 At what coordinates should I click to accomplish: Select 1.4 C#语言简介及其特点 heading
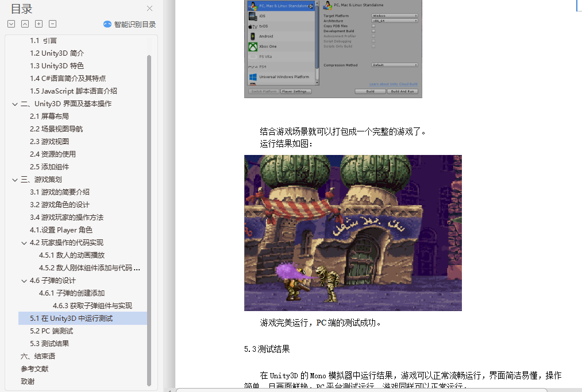pyautogui.click(x=68, y=79)
